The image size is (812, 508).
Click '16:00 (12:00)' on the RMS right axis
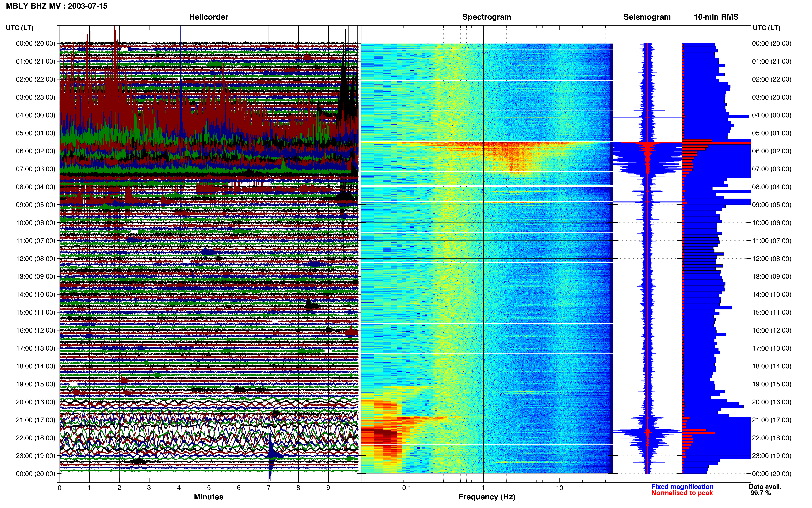click(x=772, y=330)
